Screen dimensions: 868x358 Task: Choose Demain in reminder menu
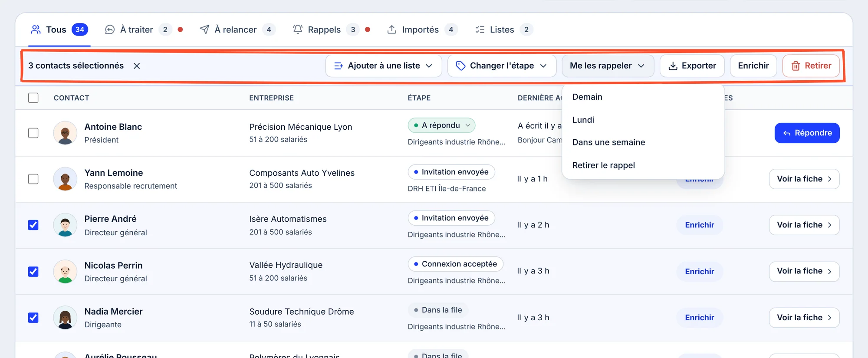point(643,97)
